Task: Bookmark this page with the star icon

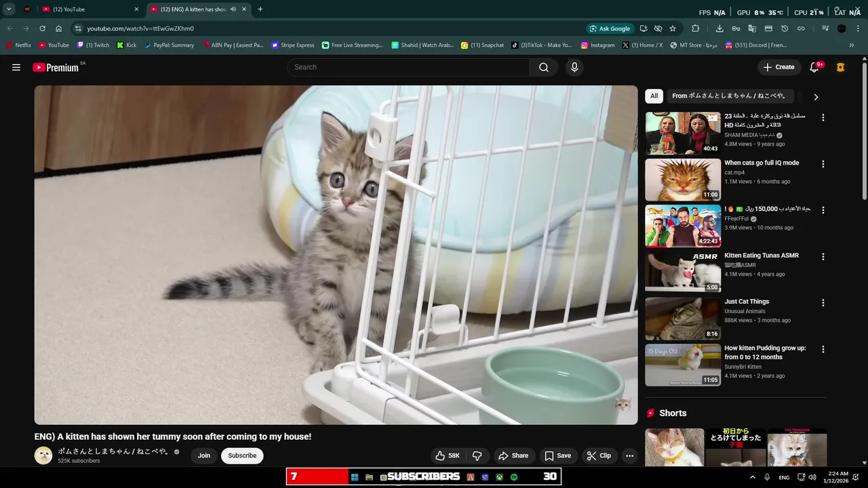Action: pos(673,28)
